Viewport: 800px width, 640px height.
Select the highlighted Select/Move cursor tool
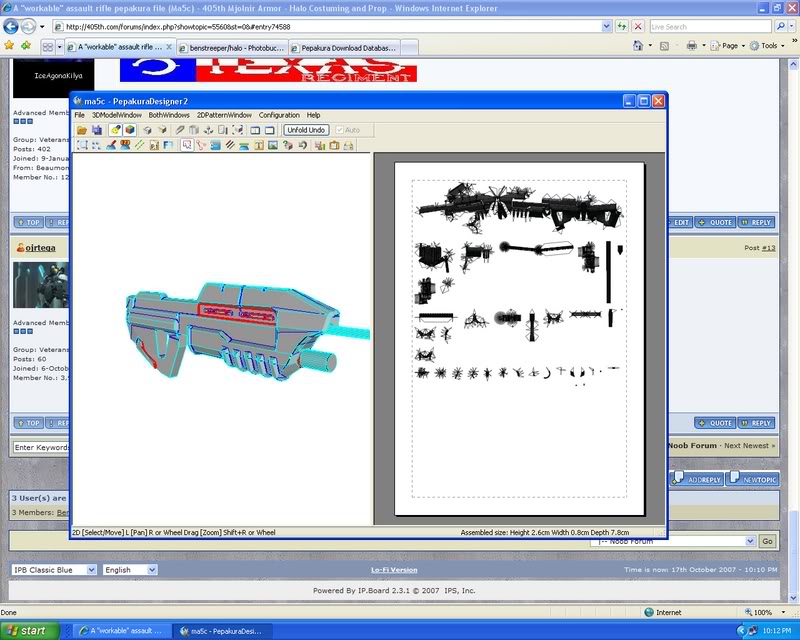tap(187, 145)
